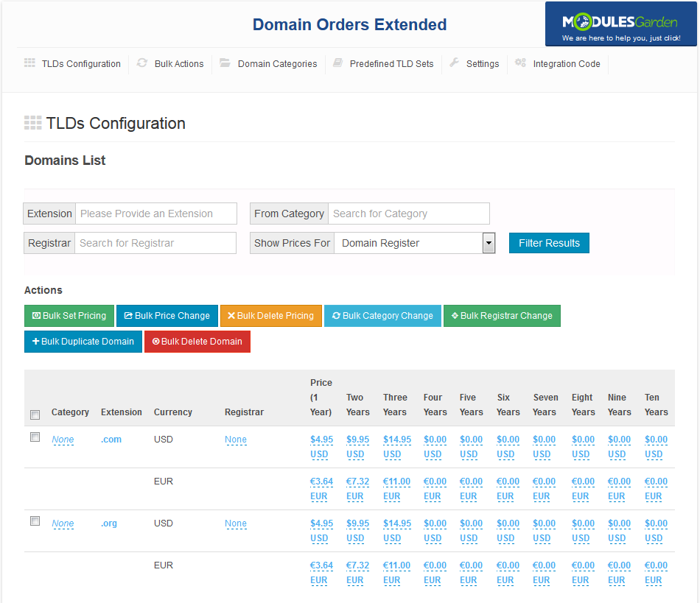Open the Settings tab
This screenshot has height=603, width=700.
point(483,64)
